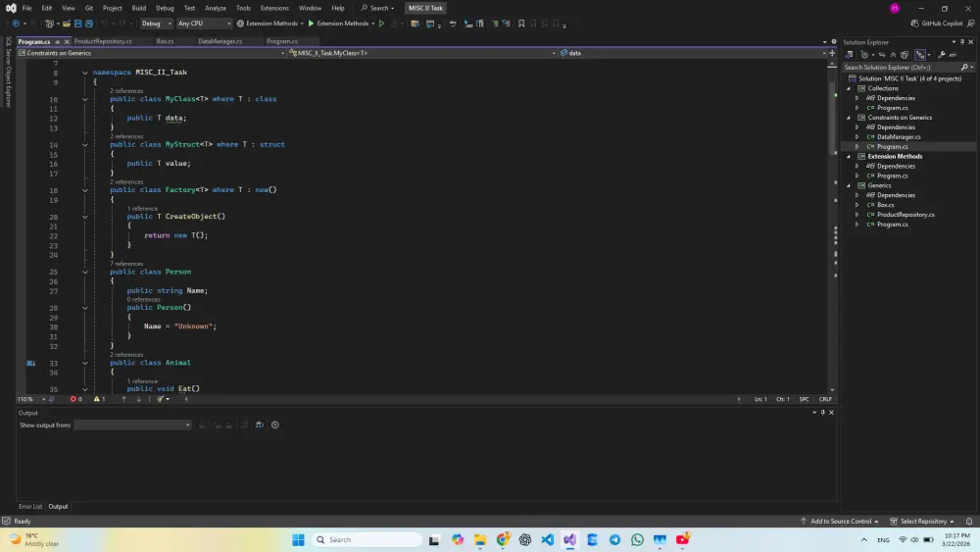
Task: Click the Preview Selected Items icon in Solution Explorer
Action: tap(954, 54)
